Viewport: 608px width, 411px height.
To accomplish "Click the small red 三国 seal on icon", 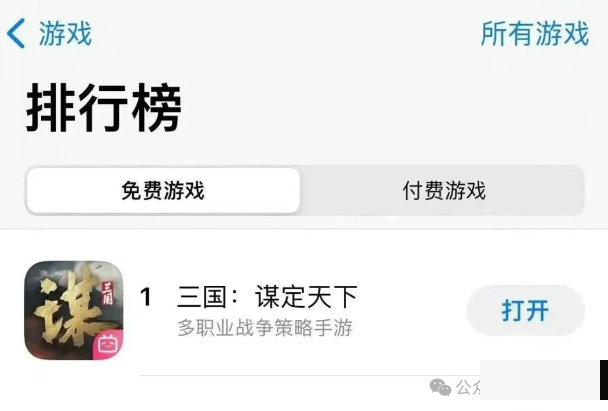I will point(107,294).
